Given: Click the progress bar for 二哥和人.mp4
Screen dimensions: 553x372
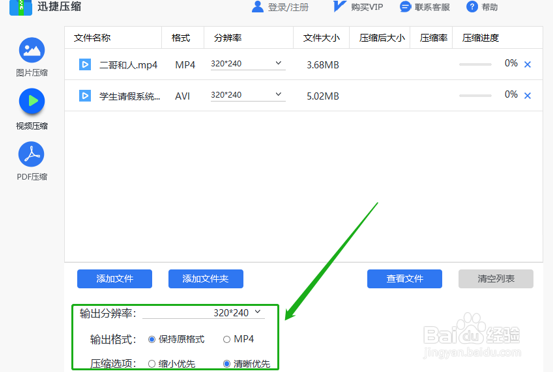Looking at the screenshot, I should [x=475, y=65].
